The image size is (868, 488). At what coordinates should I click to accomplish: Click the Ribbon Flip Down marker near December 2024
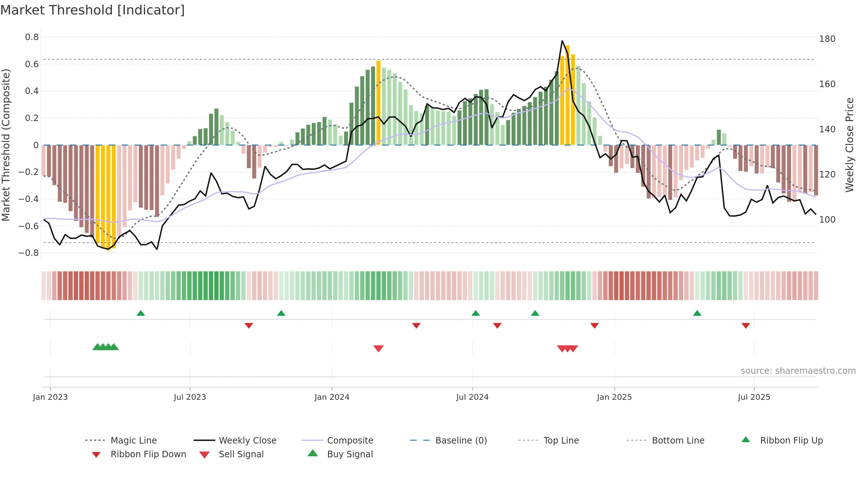click(x=595, y=325)
